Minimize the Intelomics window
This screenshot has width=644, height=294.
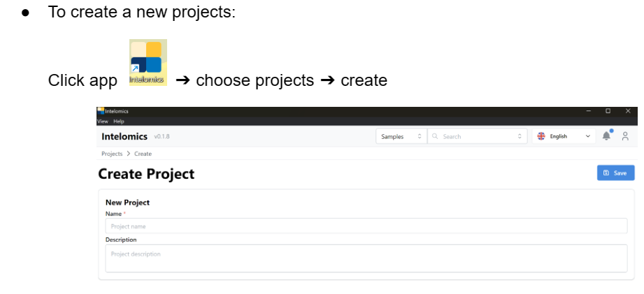[x=588, y=111]
